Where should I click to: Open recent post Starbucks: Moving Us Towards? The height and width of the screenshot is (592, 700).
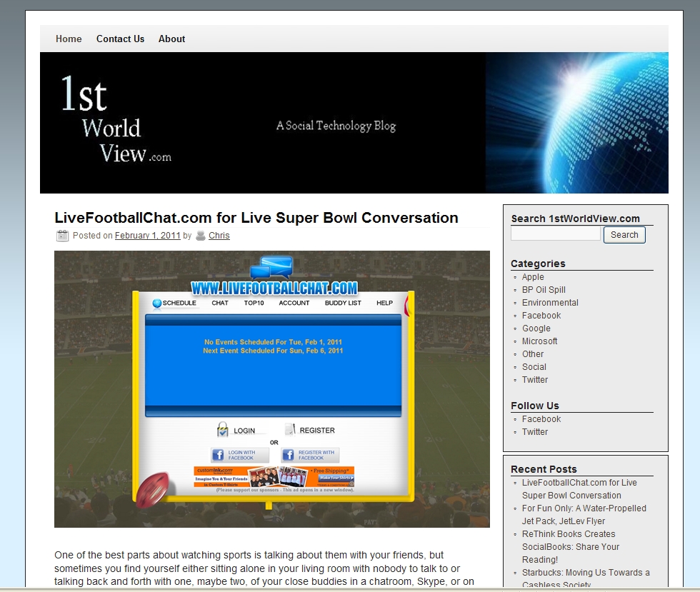point(586,578)
